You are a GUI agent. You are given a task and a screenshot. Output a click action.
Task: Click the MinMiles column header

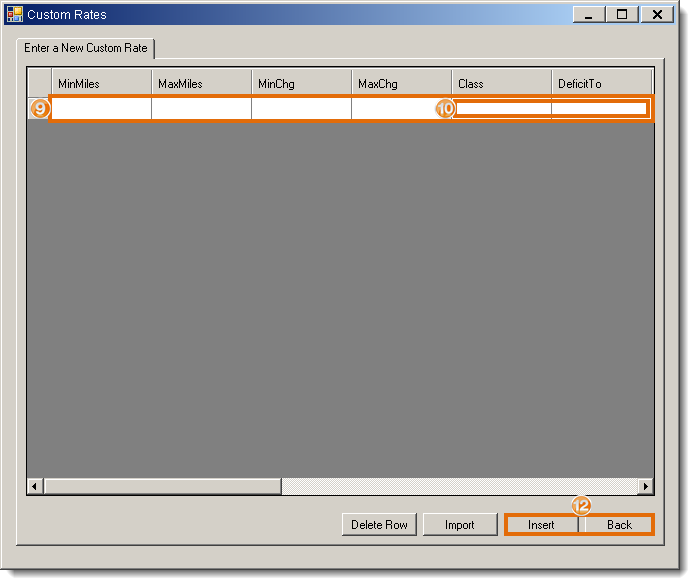(102, 83)
